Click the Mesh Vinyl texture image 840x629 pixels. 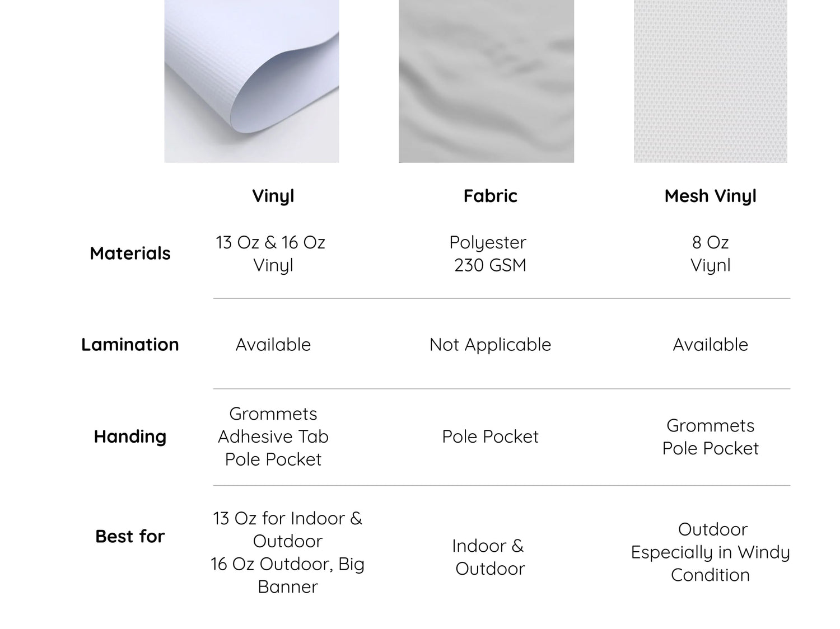[x=710, y=81]
